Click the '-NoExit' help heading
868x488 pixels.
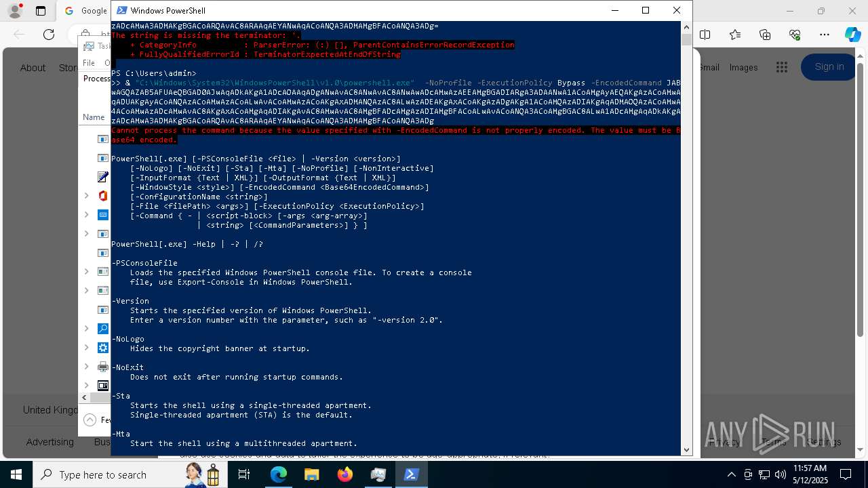pyautogui.click(x=128, y=367)
